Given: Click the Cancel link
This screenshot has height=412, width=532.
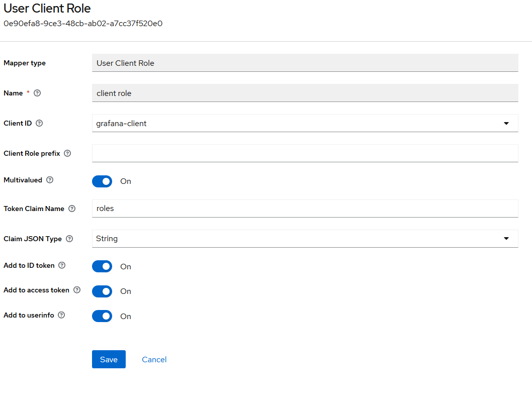Looking at the screenshot, I should 154,360.
